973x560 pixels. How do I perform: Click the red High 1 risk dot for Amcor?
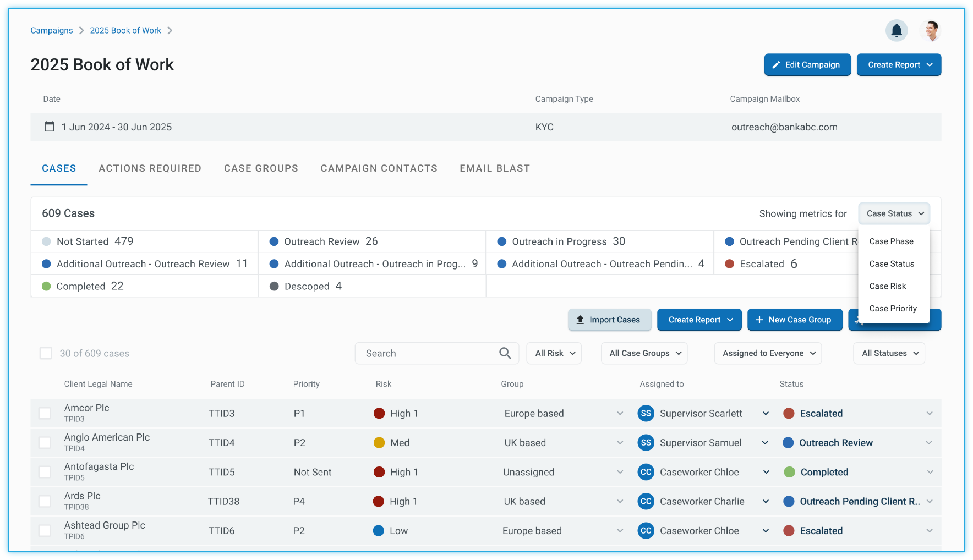(379, 413)
